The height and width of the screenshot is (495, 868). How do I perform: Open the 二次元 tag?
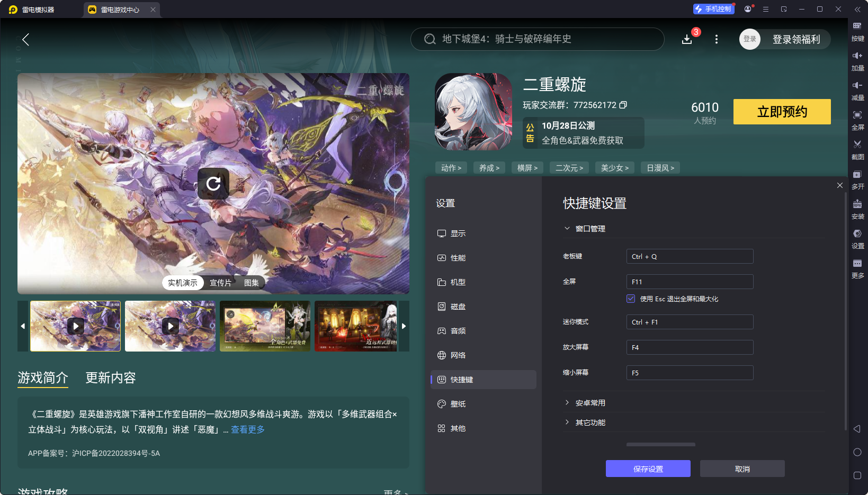click(569, 168)
